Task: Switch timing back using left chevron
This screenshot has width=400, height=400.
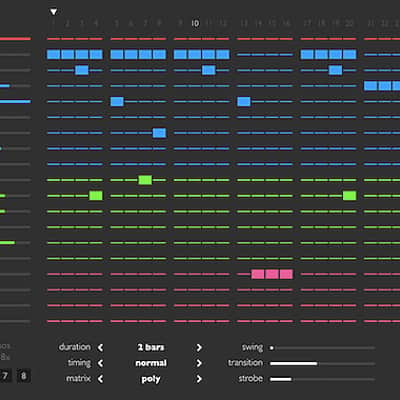Action: point(100,363)
